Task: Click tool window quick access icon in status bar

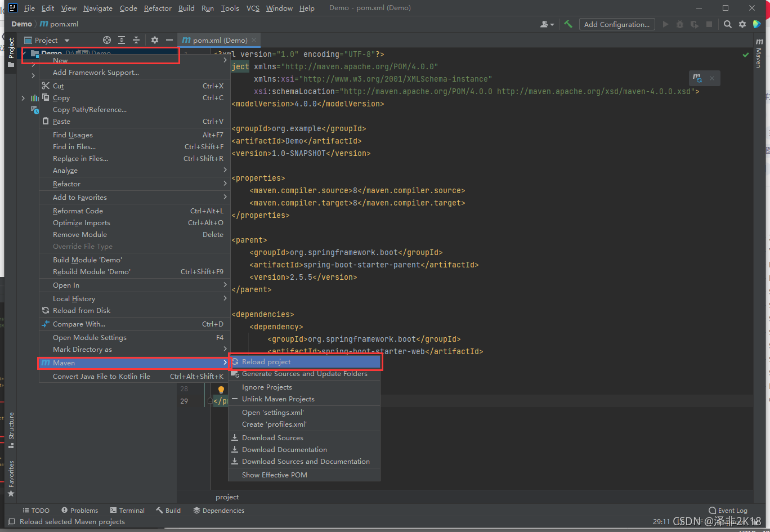Action: point(11,522)
